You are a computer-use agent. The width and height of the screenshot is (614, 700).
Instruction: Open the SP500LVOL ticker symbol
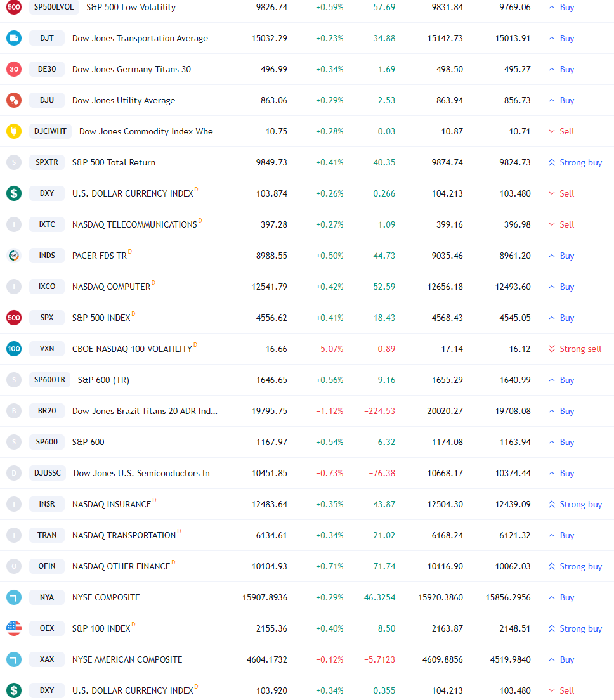(54, 7)
